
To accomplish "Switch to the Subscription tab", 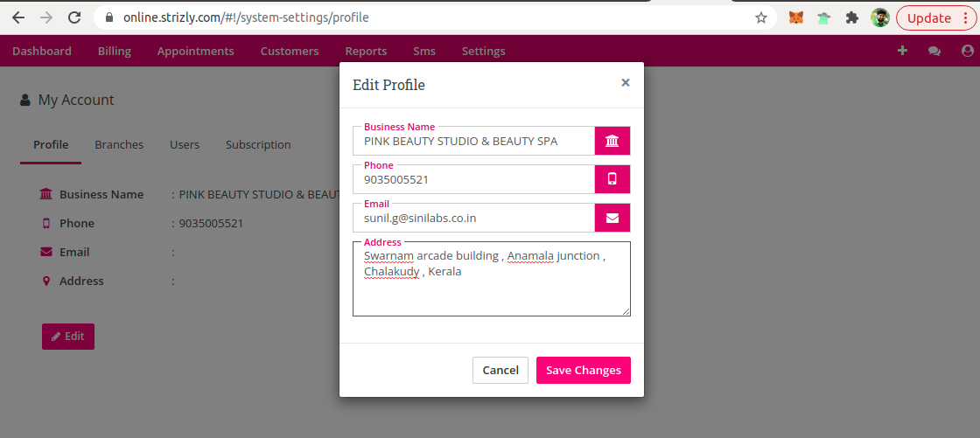I will [x=258, y=144].
